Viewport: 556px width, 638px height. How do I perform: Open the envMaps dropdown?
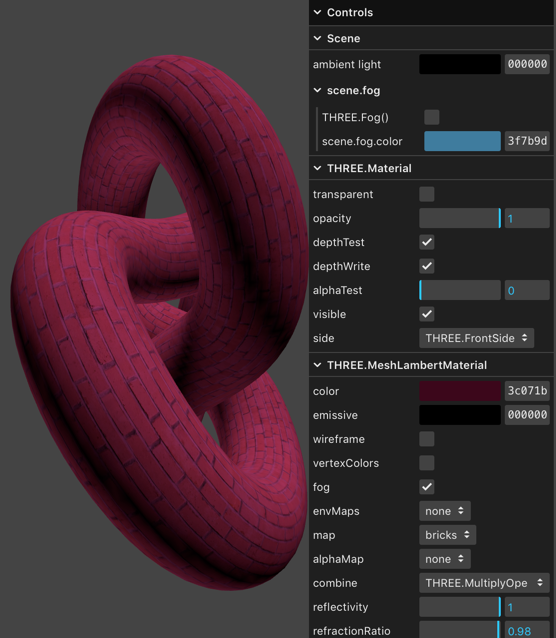[444, 511]
